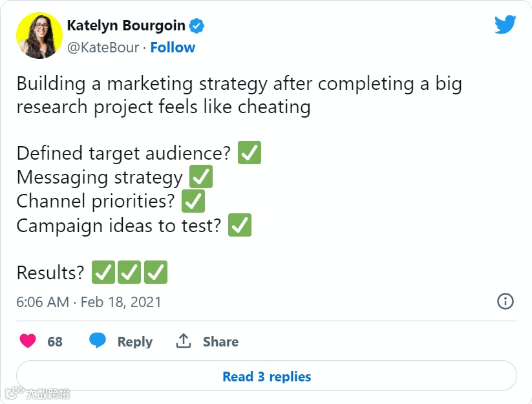Open the 6:06 AM Feb 18 timestamp
The height and width of the screenshot is (404, 532).
(x=89, y=302)
